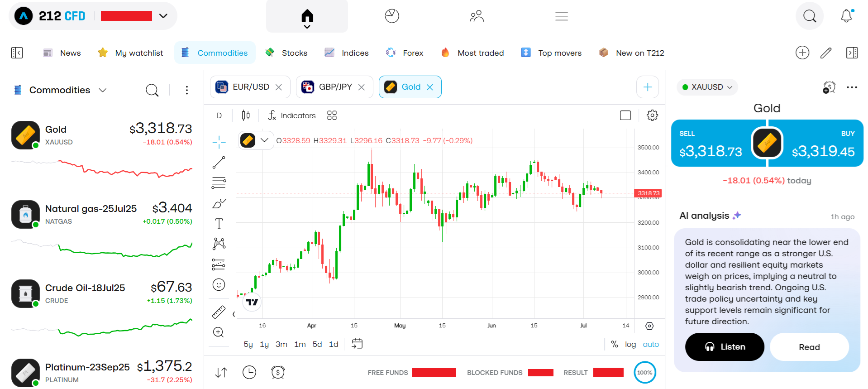
Task: Open the date range calendar picker
Action: (x=357, y=344)
